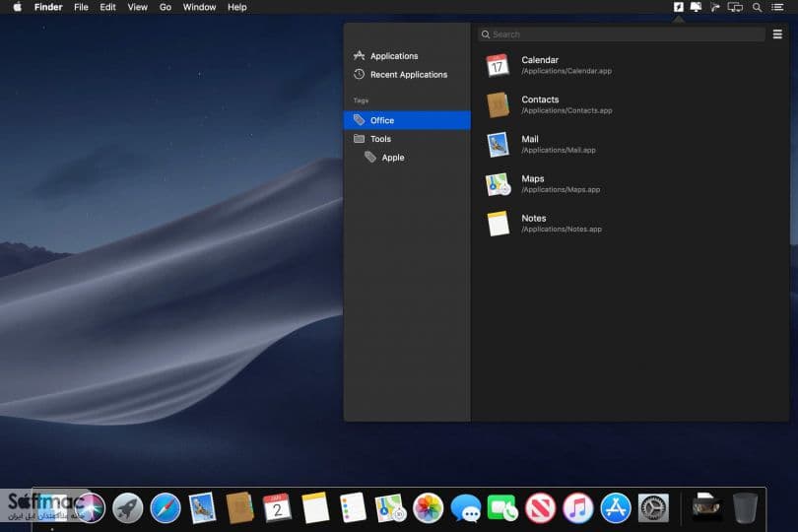
Task: Open Calendar in the Dock
Action: [x=278, y=507]
